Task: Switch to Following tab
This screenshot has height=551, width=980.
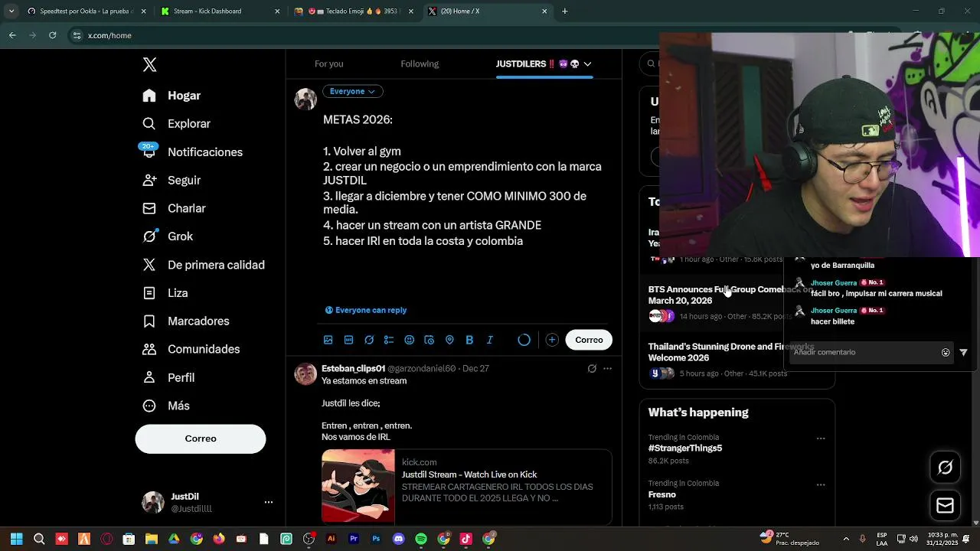Action: click(420, 64)
